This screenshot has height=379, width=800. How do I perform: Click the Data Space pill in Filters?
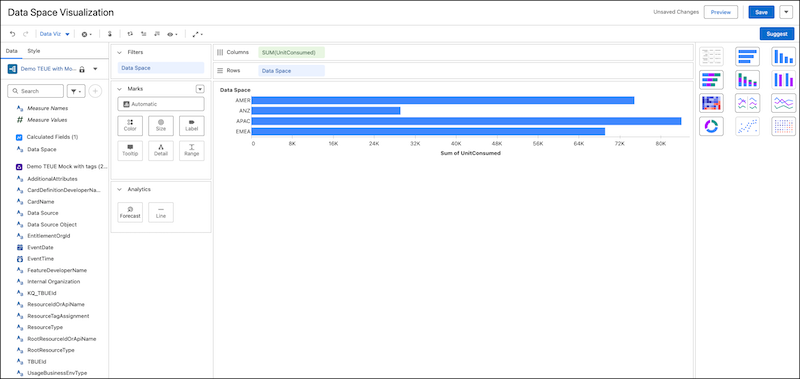tap(161, 67)
